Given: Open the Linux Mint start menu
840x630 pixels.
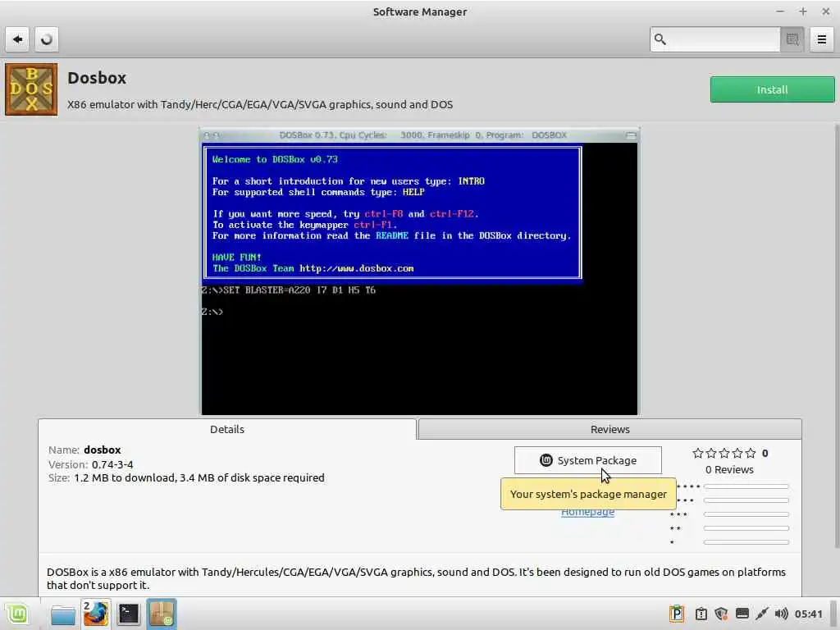Looking at the screenshot, I should point(16,614).
